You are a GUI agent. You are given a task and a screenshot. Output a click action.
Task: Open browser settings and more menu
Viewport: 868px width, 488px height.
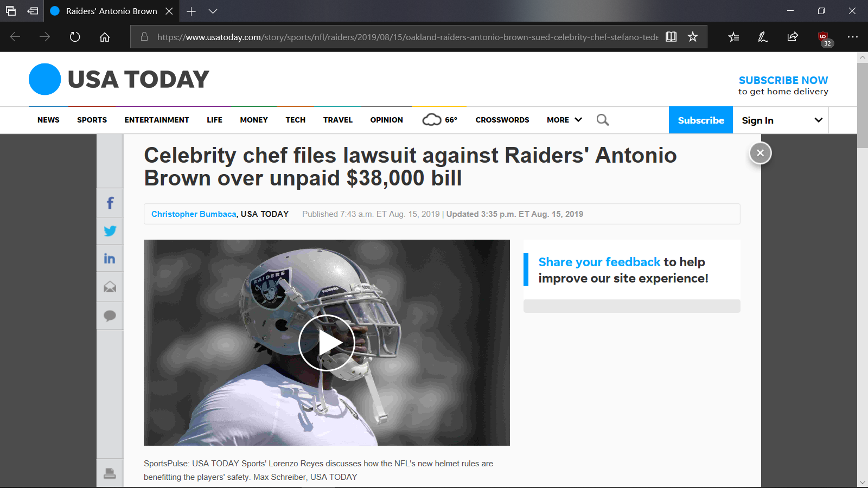(x=852, y=37)
